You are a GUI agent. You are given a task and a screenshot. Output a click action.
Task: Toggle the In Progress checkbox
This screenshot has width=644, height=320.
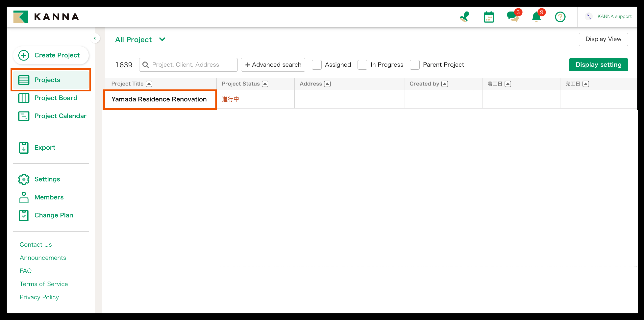(362, 65)
